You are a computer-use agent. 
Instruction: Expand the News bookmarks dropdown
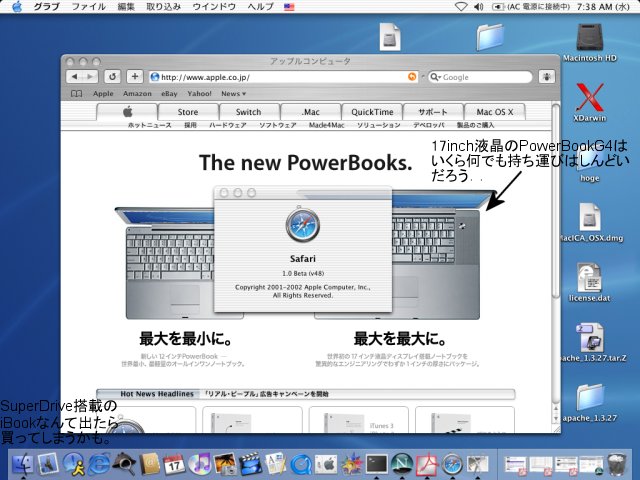pyautogui.click(x=233, y=94)
